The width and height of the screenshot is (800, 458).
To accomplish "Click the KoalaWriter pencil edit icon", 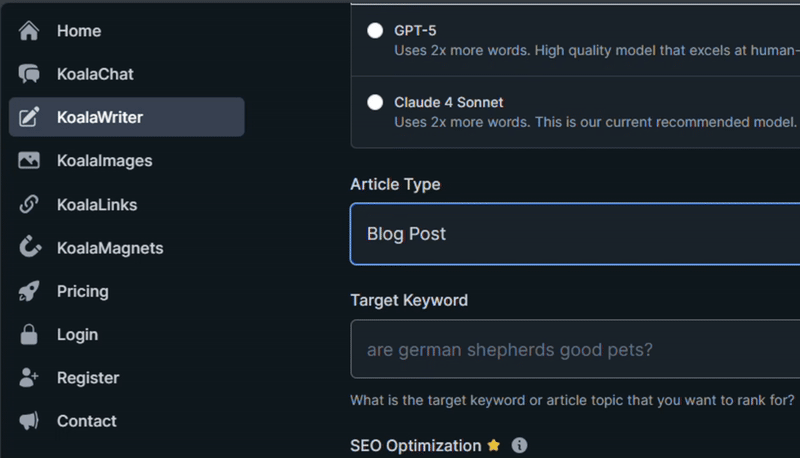I will [29, 117].
